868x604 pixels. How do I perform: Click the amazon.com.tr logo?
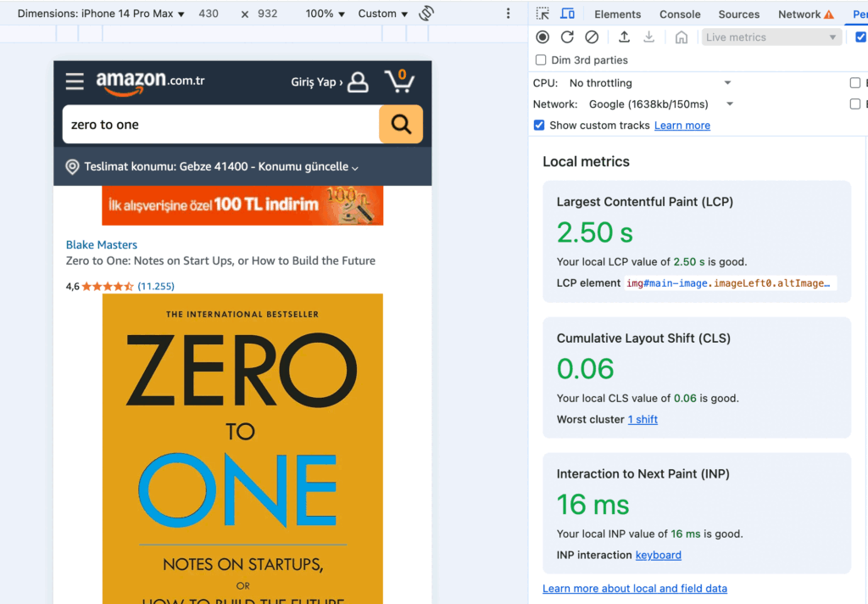[x=151, y=83]
